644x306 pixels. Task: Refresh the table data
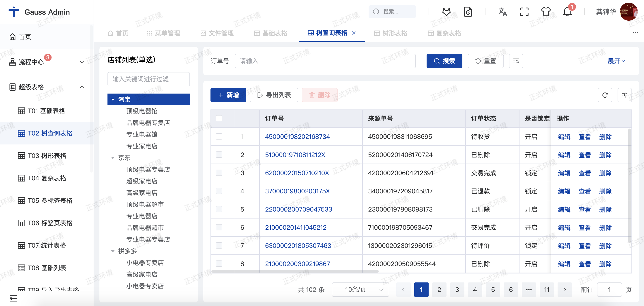(x=605, y=95)
